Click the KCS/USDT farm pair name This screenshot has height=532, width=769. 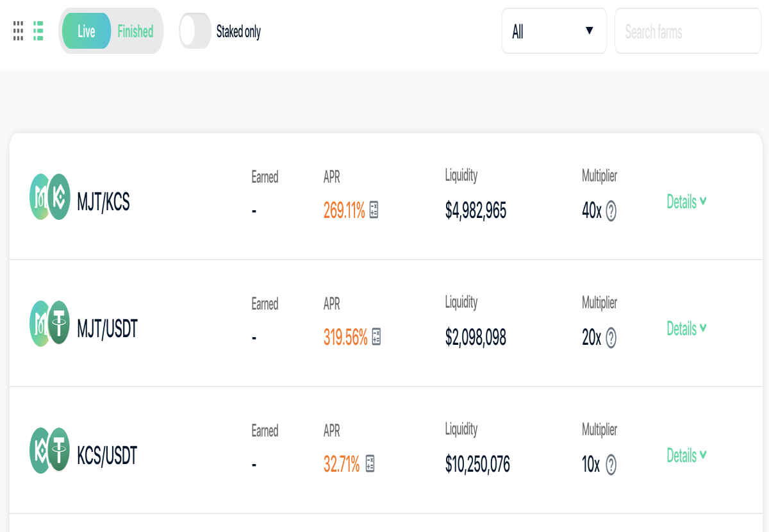tap(107, 456)
